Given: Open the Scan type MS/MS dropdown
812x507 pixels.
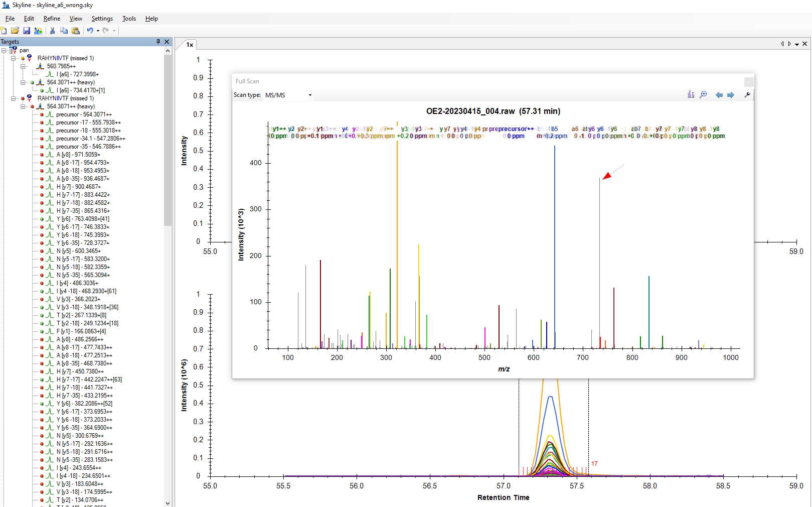Looking at the screenshot, I should [x=310, y=95].
